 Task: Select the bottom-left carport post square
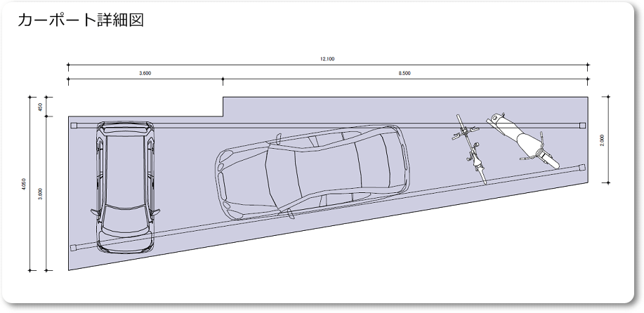click(x=74, y=246)
